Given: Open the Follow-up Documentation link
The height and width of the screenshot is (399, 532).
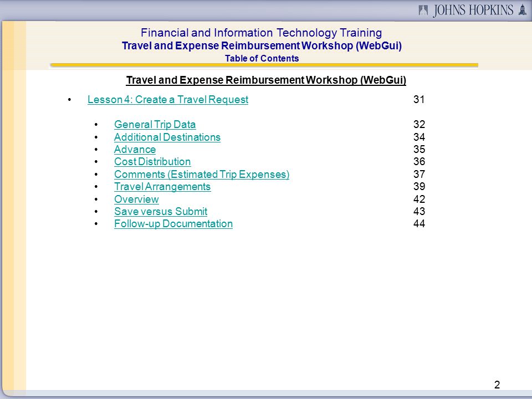Looking at the screenshot, I should 173,223.
